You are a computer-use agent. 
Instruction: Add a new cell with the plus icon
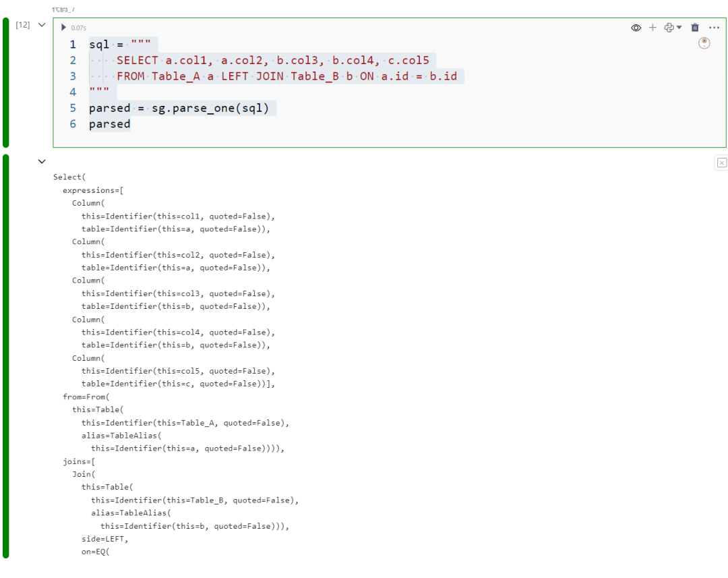653,28
